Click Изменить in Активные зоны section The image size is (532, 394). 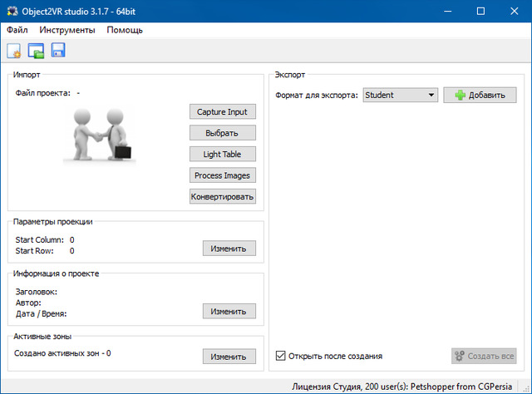pyautogui.click(x=229, y=356)
